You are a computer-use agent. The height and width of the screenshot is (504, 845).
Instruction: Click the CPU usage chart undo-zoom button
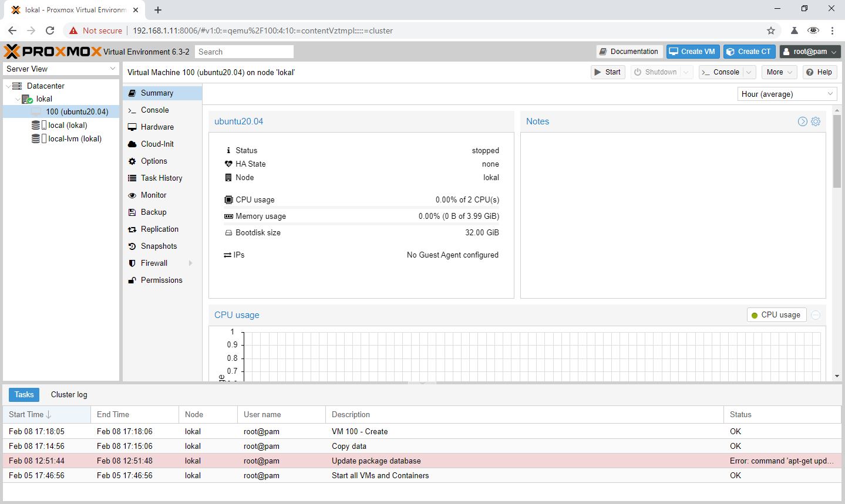pyautogui.click(x=816, y=315)
